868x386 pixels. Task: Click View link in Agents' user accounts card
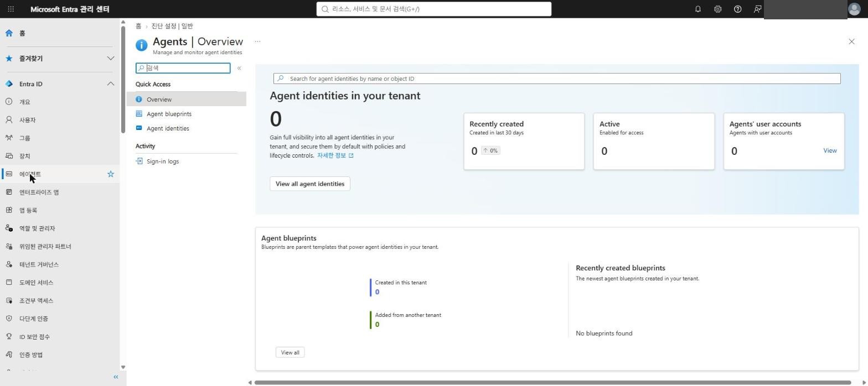coord(830,150)
